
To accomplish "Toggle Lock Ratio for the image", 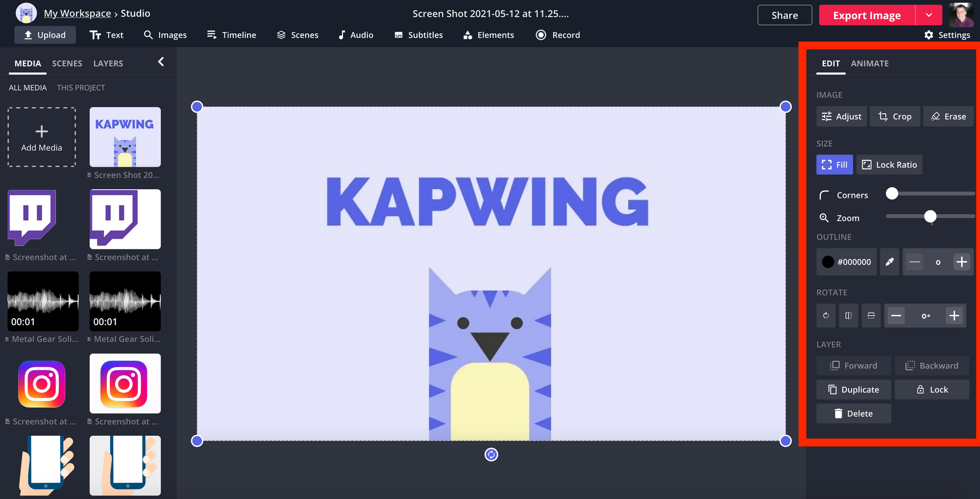I will 889,165.
